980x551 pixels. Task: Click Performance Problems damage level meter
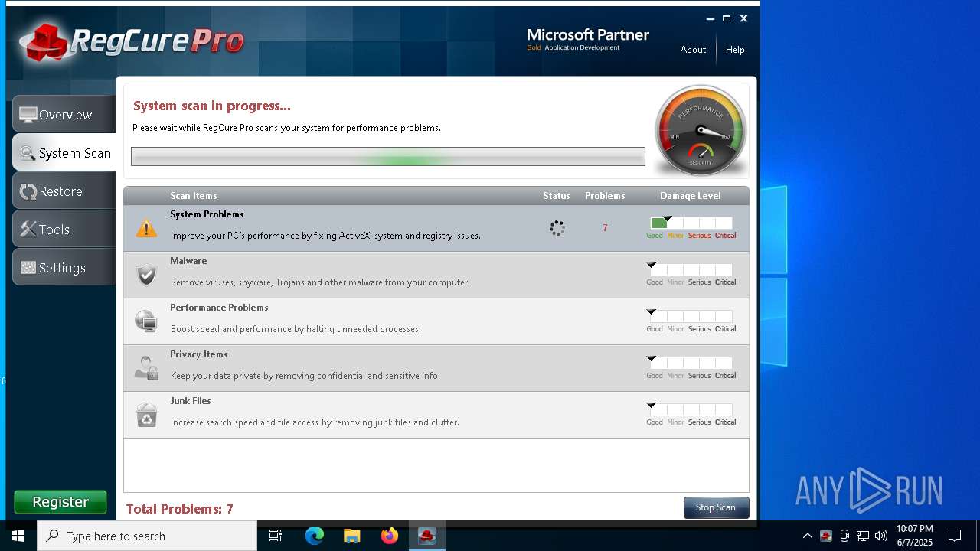coord(691,316)
